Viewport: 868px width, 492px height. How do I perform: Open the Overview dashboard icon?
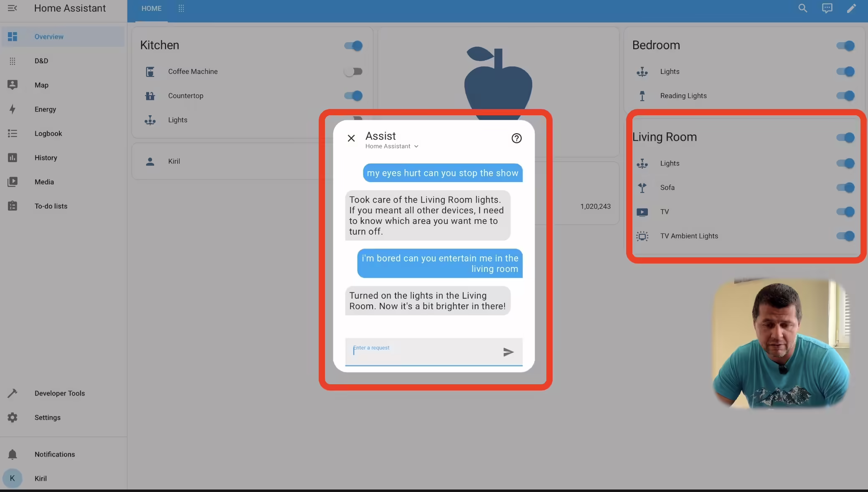[x=13, y=37]
